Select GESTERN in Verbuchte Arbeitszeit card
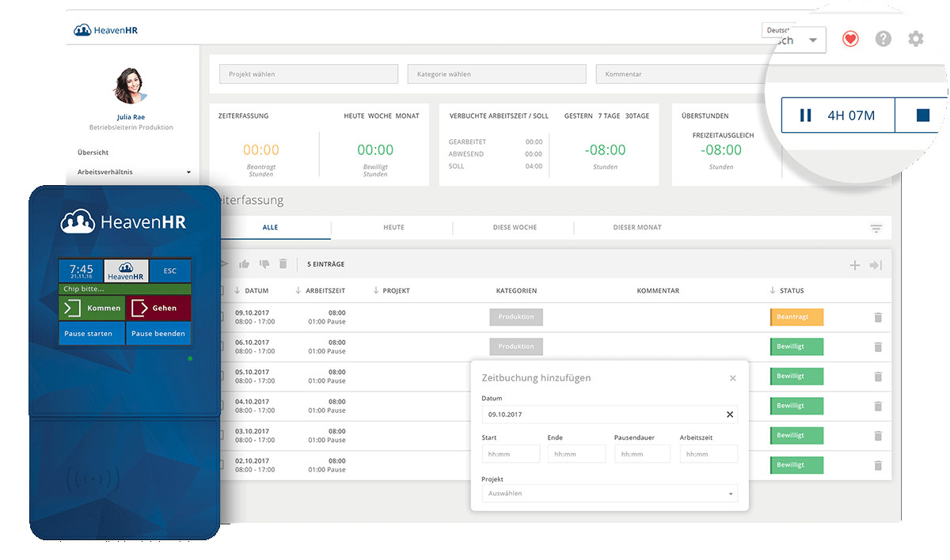This screenshot has width=950, height=560. point(579,116)
